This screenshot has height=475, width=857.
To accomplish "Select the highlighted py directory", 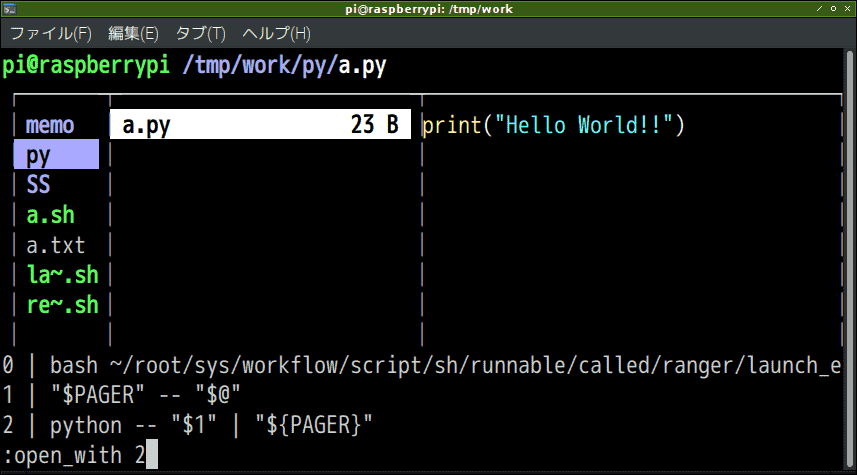I will [x=56, y=154].
